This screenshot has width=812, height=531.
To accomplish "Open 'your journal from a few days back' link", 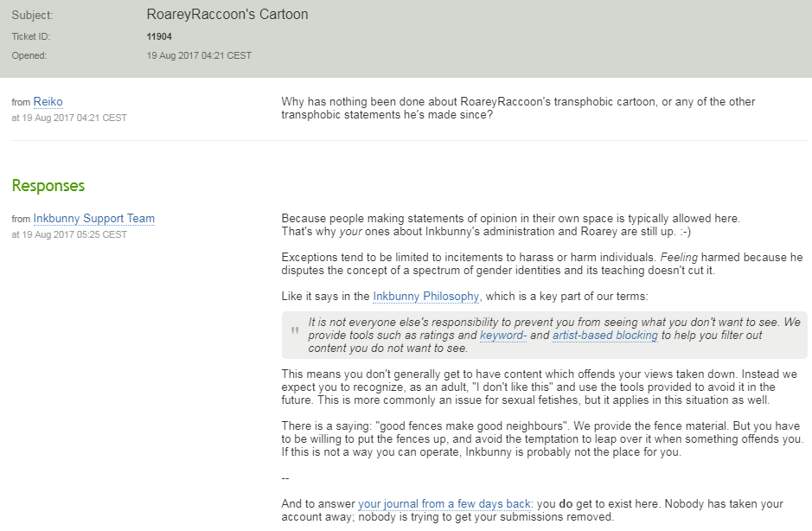I will coord(444,503).
